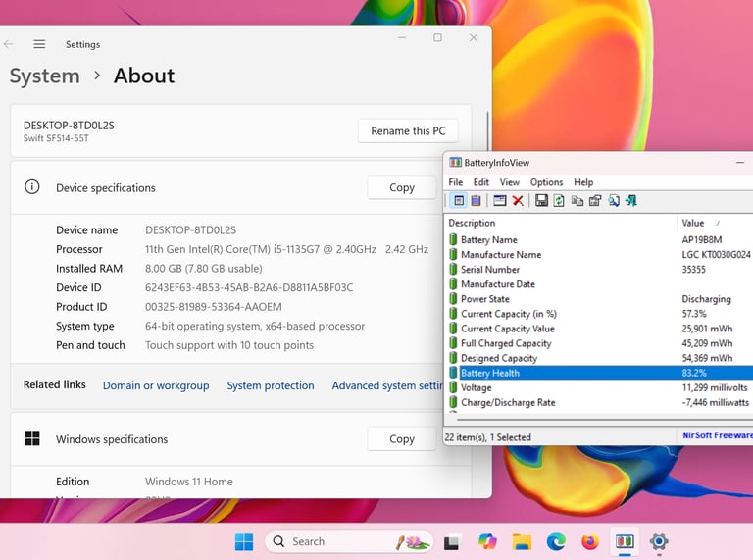
Task: Click the highlighted Battery Health row
Action: [x=599, y=373]
